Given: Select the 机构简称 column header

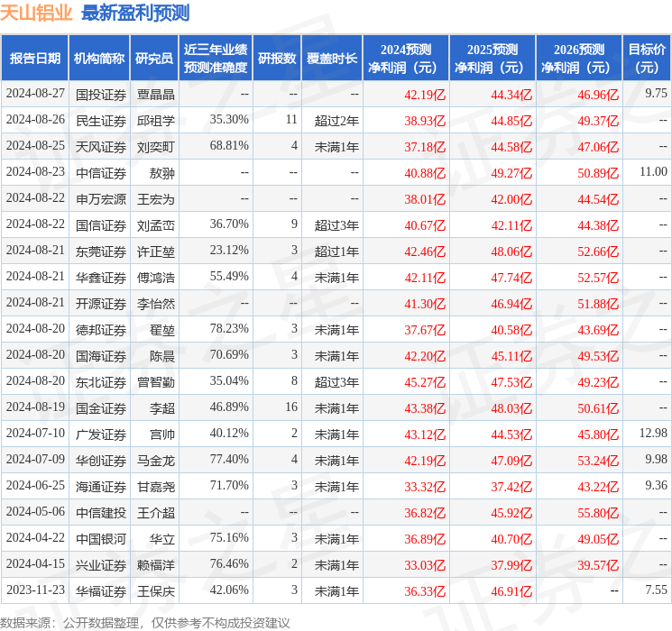Looking at the screenshot, I should click(x=99, y=59).
